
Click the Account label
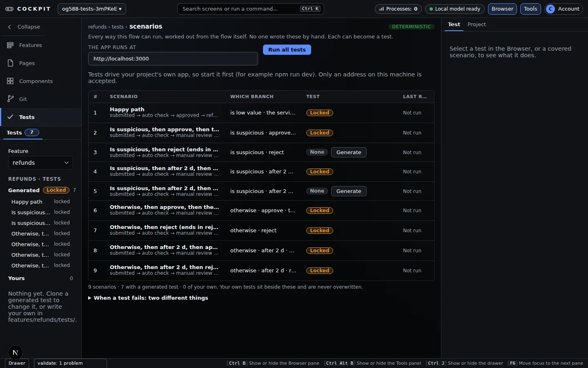point(568,9)
